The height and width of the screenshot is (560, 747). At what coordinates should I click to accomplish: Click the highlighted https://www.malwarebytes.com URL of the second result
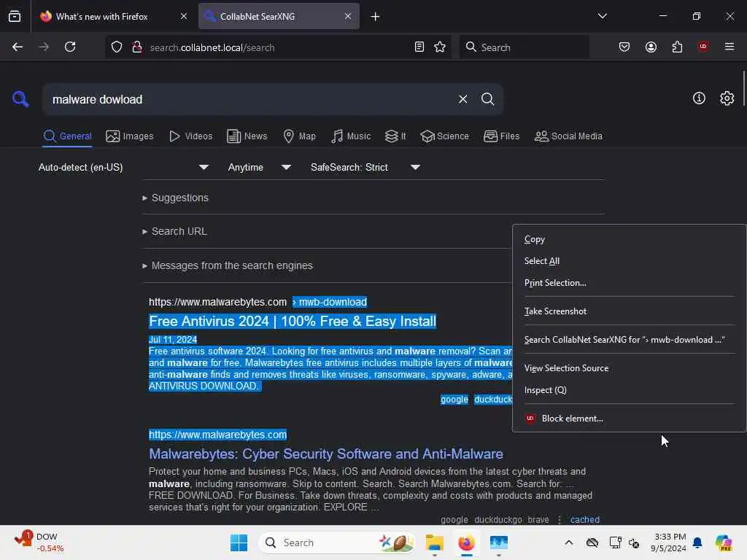(217, 435)
